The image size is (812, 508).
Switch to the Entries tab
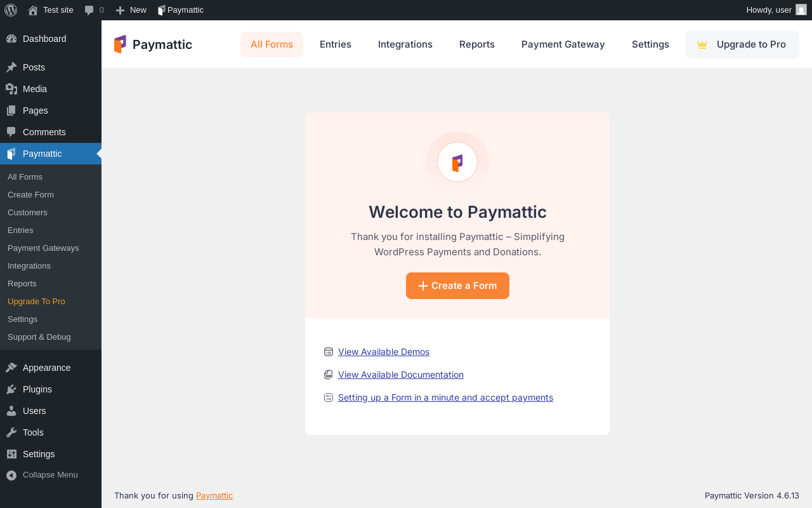pyautogui.click(x=336, y=44)
